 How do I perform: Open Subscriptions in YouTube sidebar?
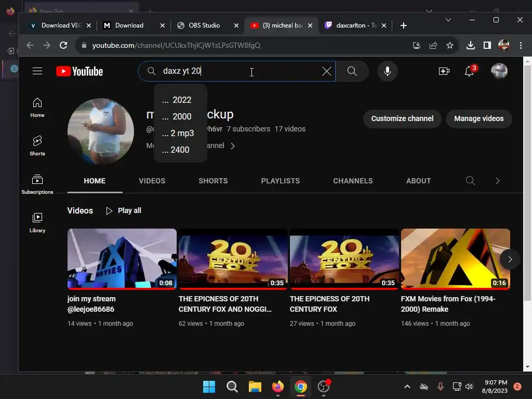point(37,184)
